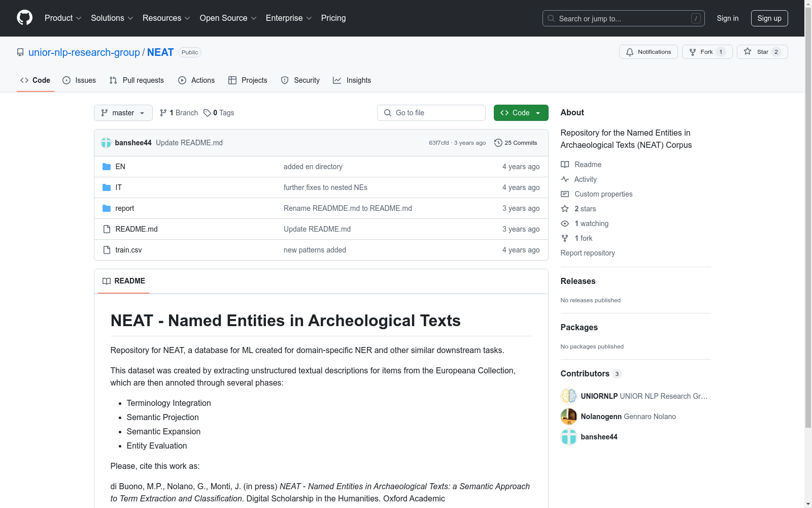View the 25 Commits history
Viewport: 812px width, 508px height.
point(516,143)
